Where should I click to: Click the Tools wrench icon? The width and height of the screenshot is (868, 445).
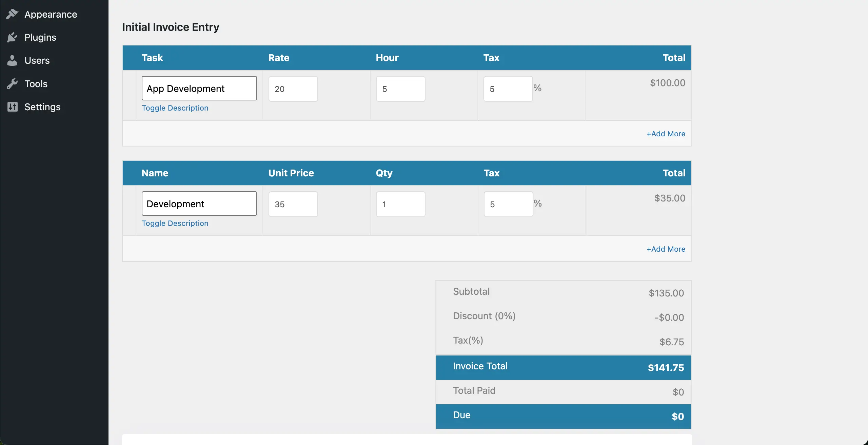[x=12, y=83]
